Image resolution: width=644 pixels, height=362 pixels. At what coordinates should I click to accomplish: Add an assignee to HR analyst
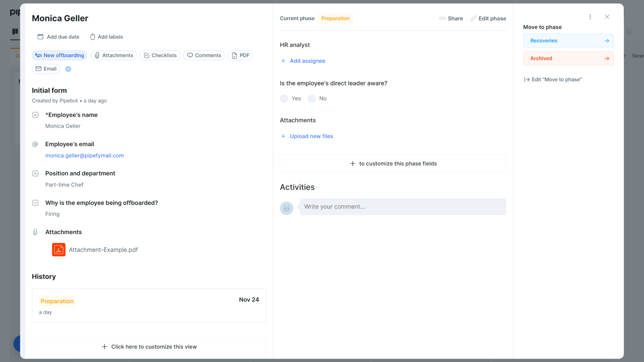coord(303,61)
